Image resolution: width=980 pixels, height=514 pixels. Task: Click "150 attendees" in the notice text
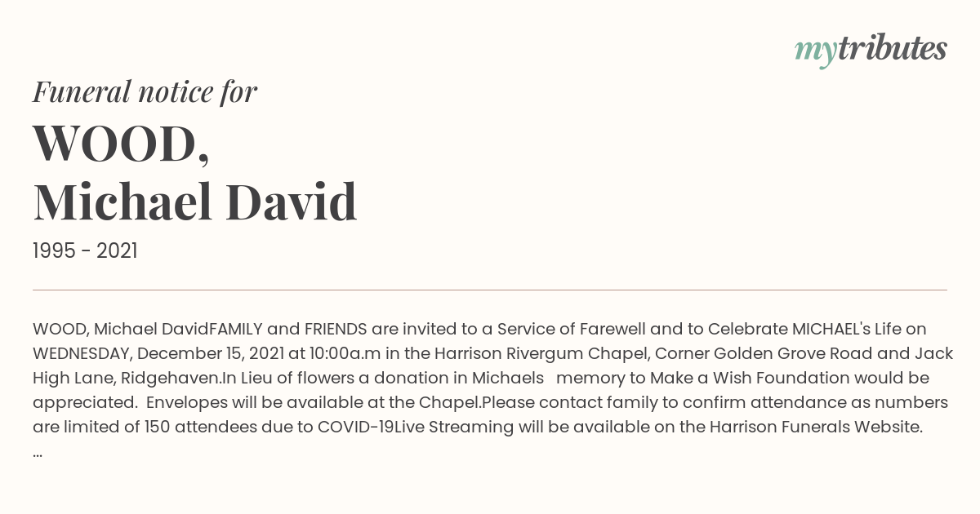pos(194,428)
